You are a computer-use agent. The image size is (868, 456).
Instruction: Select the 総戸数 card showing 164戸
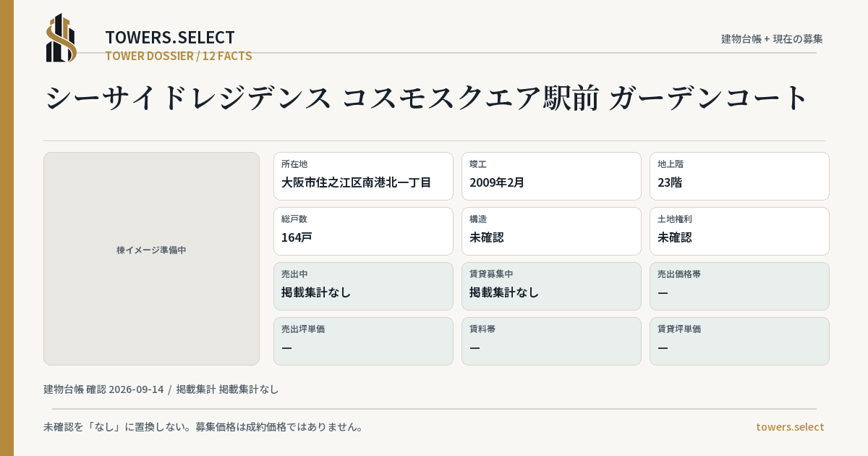(x=363, y=231)
